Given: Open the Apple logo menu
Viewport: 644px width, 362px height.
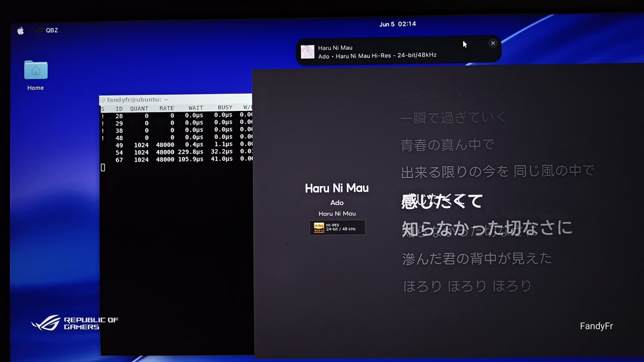Looking at the screenshot, I should click(x=20, y=31).
